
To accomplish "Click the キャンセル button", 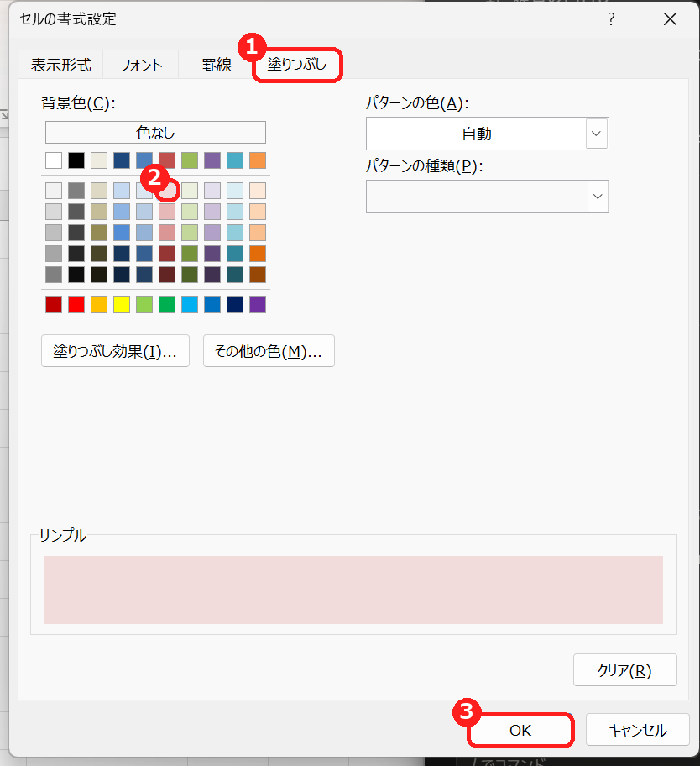I will 638,730.
